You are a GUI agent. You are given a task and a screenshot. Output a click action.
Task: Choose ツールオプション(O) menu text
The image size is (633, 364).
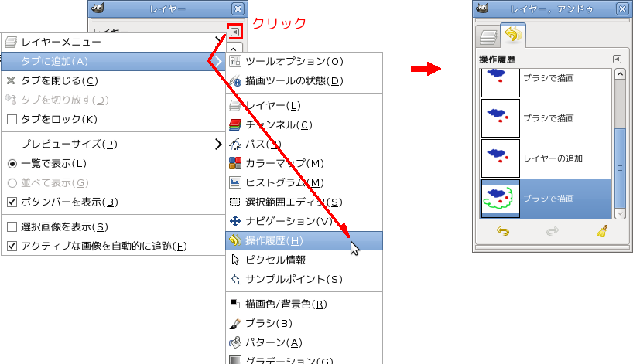tap(294, 61)
